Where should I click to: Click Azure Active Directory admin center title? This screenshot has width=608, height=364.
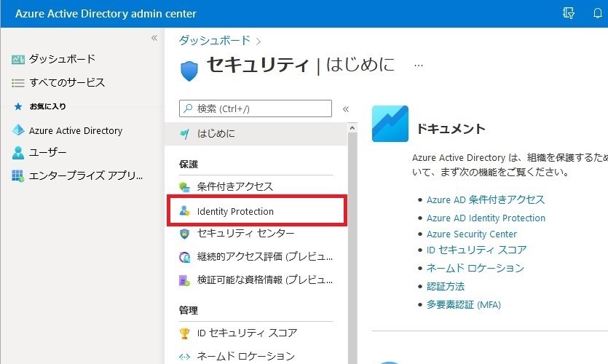point(106,14)
